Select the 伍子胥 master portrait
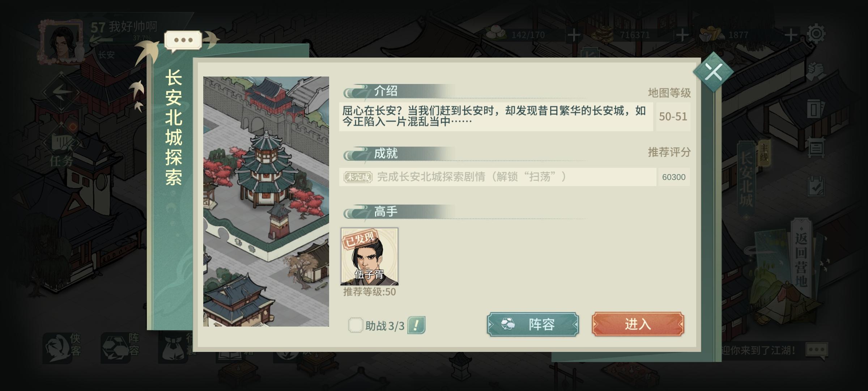 [x=369, y=257]
